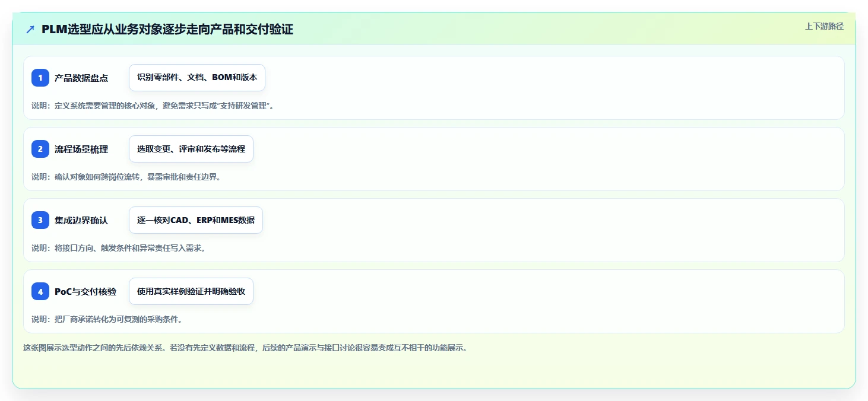Click the 上下游路径 label in header
The height and width of the screenshot is (401, 868).
tap(824, 26)
